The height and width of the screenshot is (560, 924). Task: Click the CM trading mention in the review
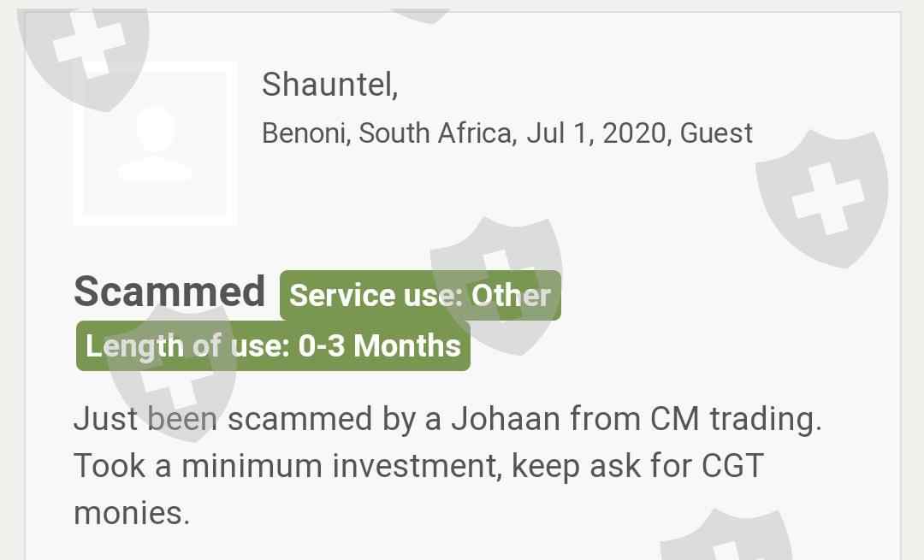point(731,420)
